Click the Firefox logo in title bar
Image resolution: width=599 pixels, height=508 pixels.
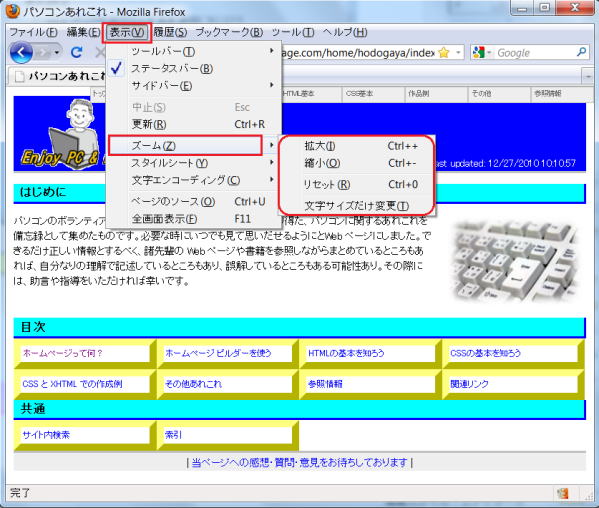(x=13, y=11)
